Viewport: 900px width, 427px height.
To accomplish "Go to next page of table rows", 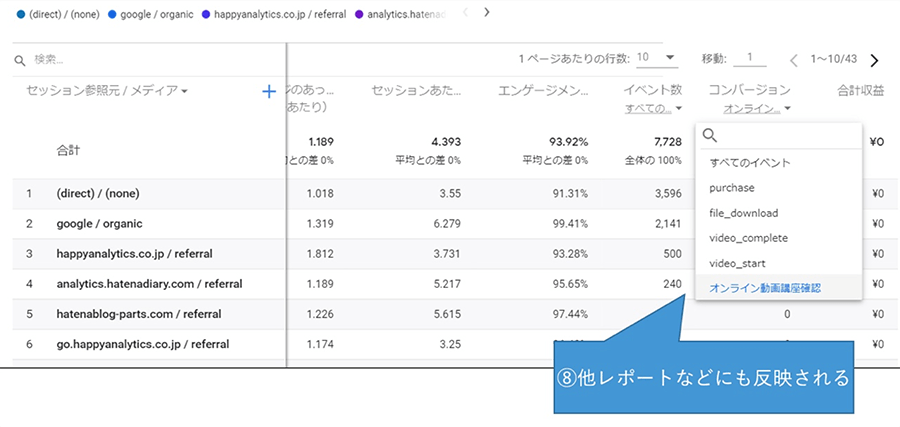I will coord(874,60).
